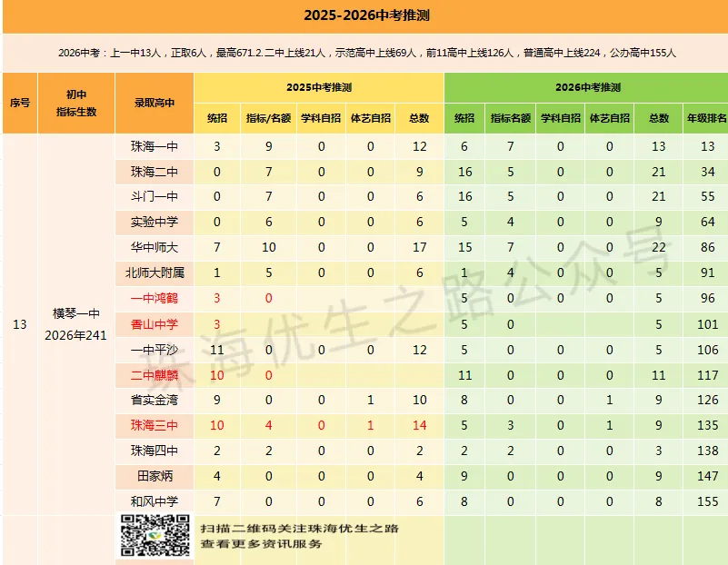Select the '序号' header cell
728x565 pixels.
coord(20,103)
